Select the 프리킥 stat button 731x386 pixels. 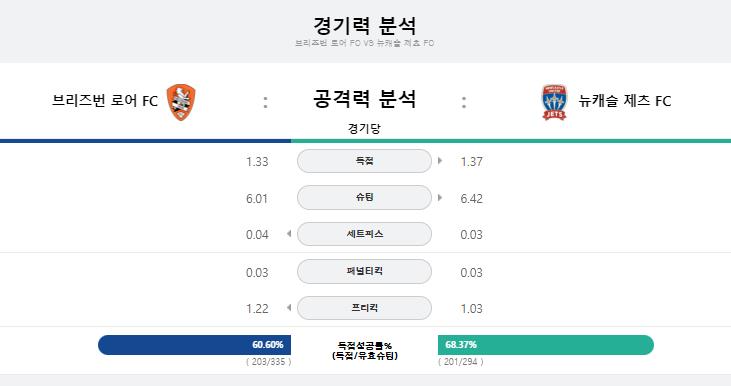(365, 308)
